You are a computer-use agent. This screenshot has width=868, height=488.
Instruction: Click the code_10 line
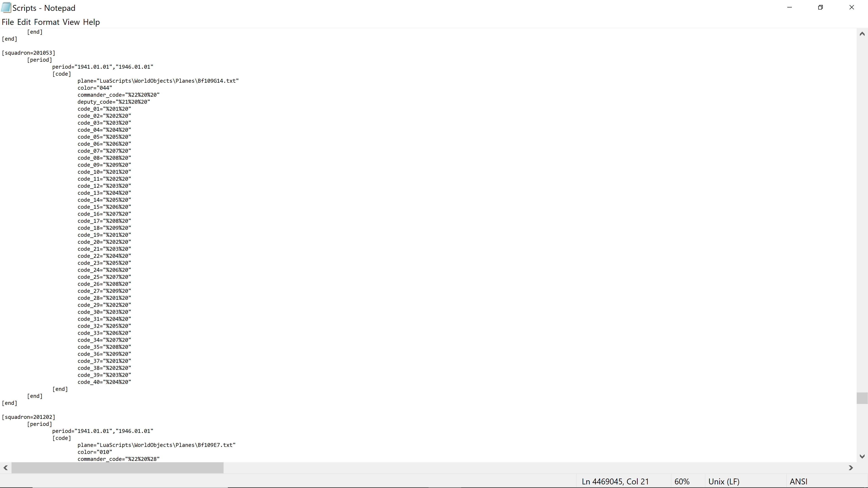click(104, 172)
